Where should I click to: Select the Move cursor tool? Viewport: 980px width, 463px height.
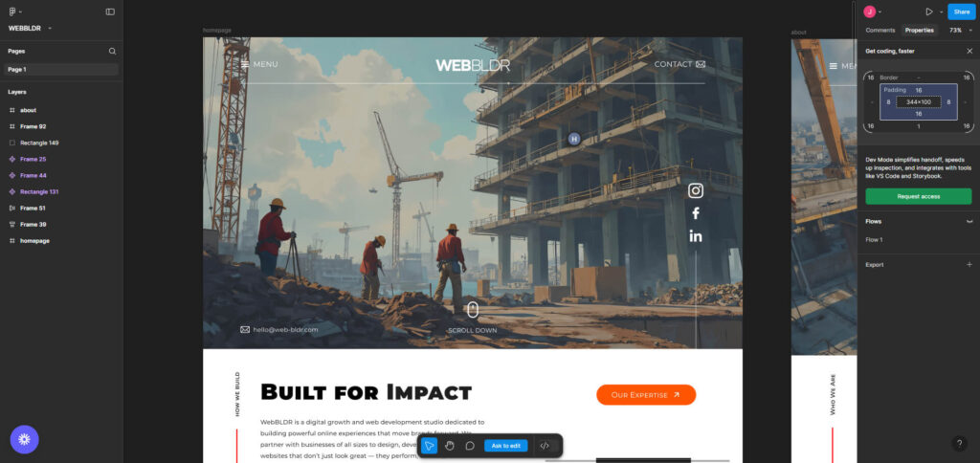click(430, 446)
